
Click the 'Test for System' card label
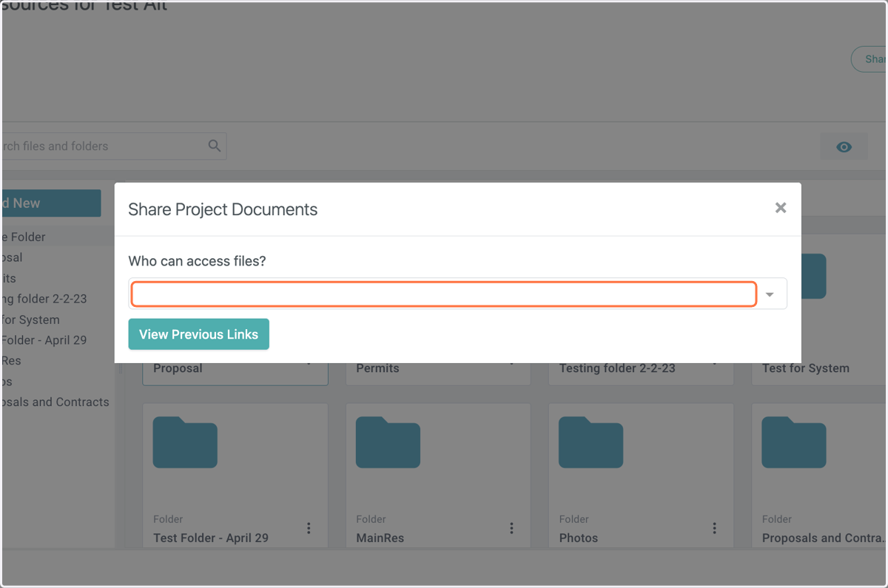pyautogui.click(x=806, y=368)
